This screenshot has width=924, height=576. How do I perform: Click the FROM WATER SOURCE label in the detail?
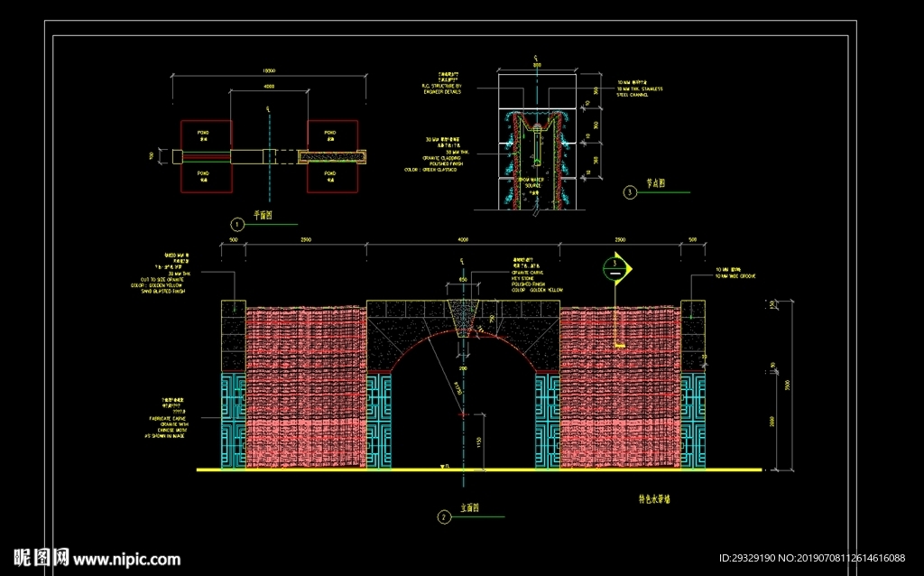click(531, 182)
